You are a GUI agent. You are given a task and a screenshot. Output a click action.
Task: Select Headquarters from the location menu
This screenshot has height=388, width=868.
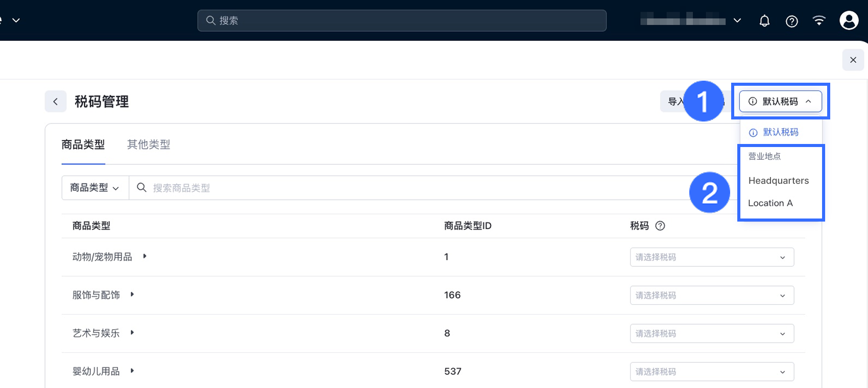[778, 181]
